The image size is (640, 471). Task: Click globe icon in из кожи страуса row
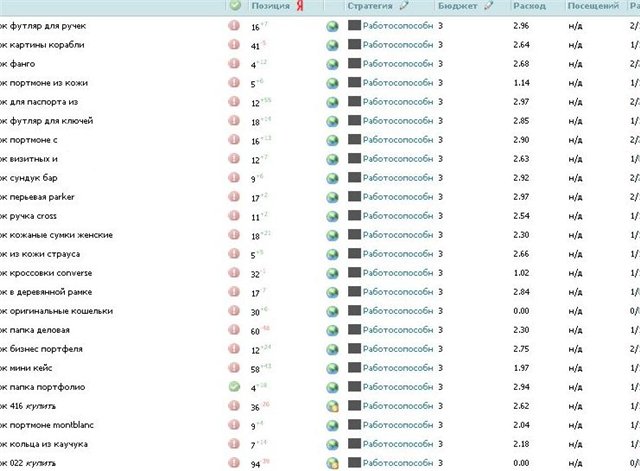coord(333,254)
